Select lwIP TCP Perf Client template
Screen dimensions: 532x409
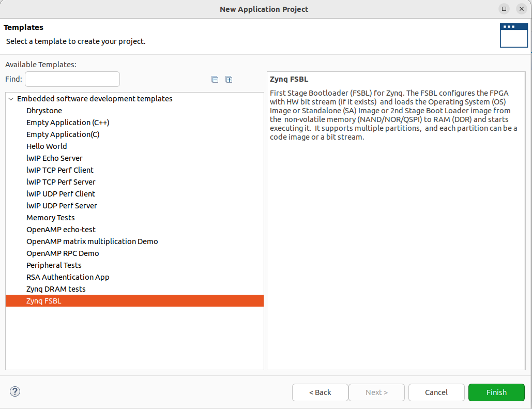tap(60, 170)
